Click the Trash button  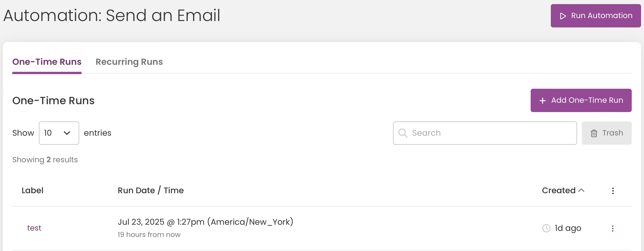point(607,133)
